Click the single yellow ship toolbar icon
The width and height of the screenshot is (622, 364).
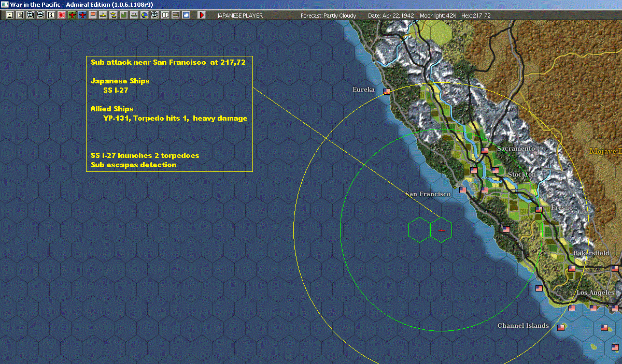tap(103, 15)
